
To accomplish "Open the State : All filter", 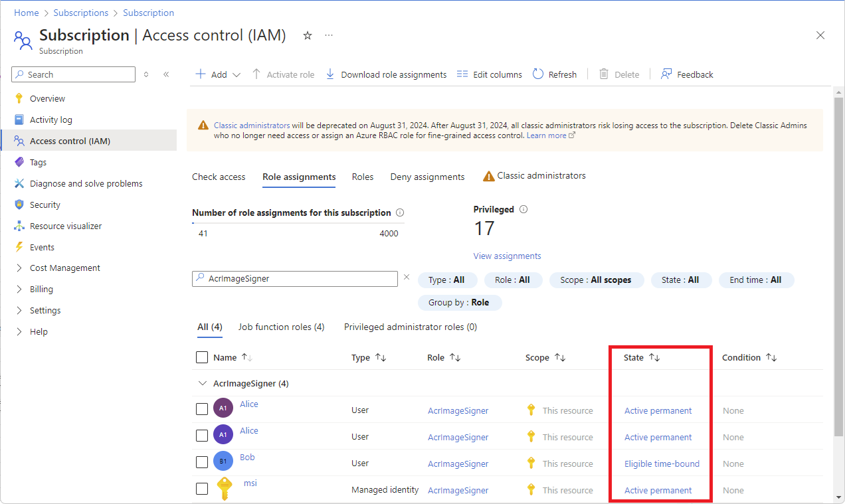I will 680,280.
